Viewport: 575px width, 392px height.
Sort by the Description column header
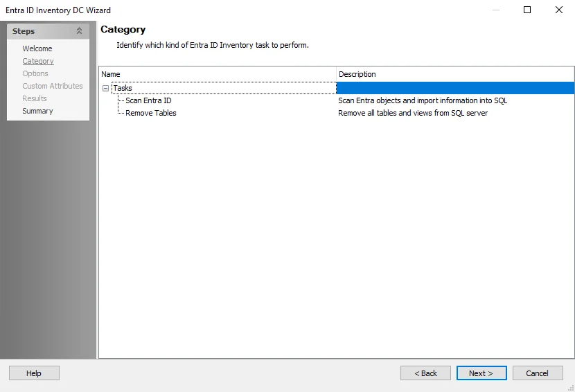(x=455, y=74)
